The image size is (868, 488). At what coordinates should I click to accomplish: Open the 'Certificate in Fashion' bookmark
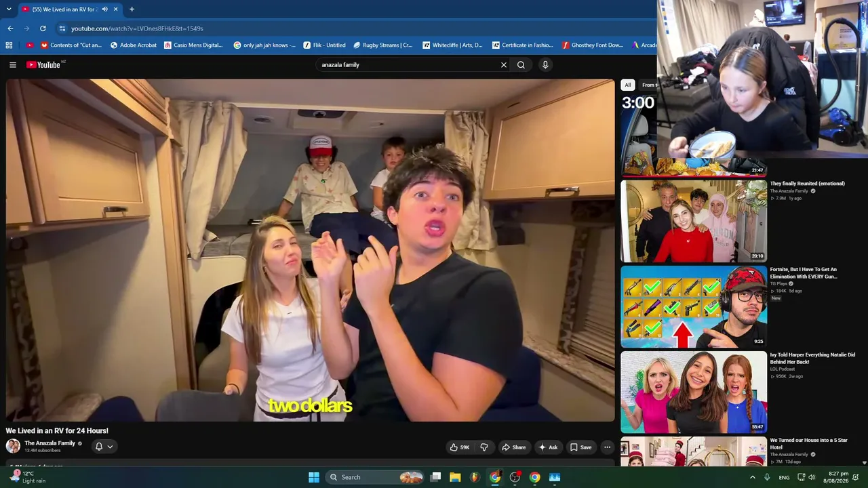click(523, 45)
